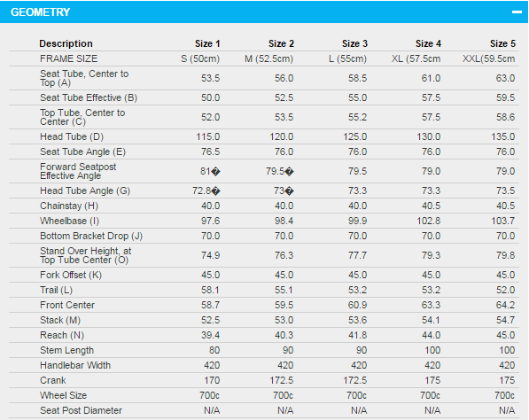Click the Description column header
Viewport: 529px width, 420px height.
[66, 43]
